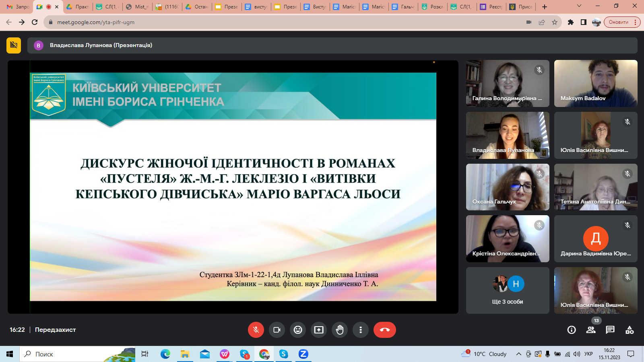Leave the call with red button
644x362 pixels.
(x=384, y=330)
